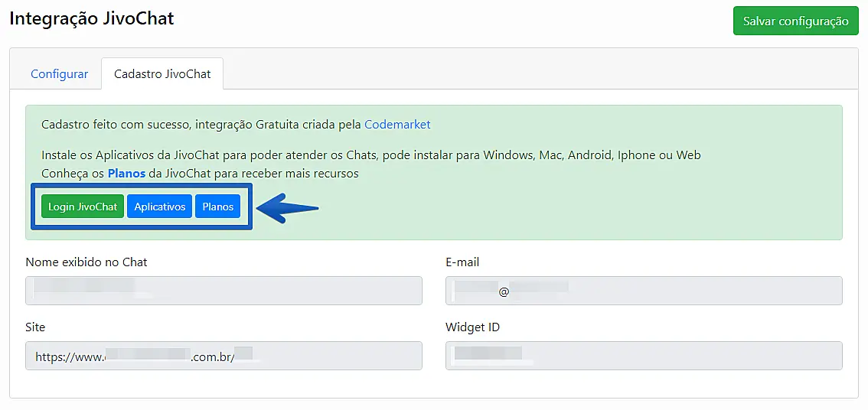Click the 'Cadastro feito com sucesso' message

[236, 125]
